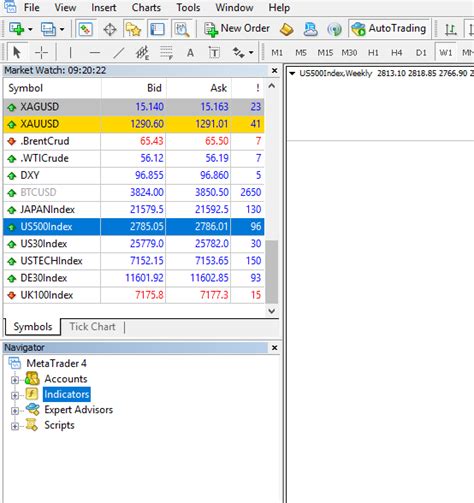Expand the Accounts tree node
The width and height of the screenshot is (474, 503).
[x=15, y=379]
